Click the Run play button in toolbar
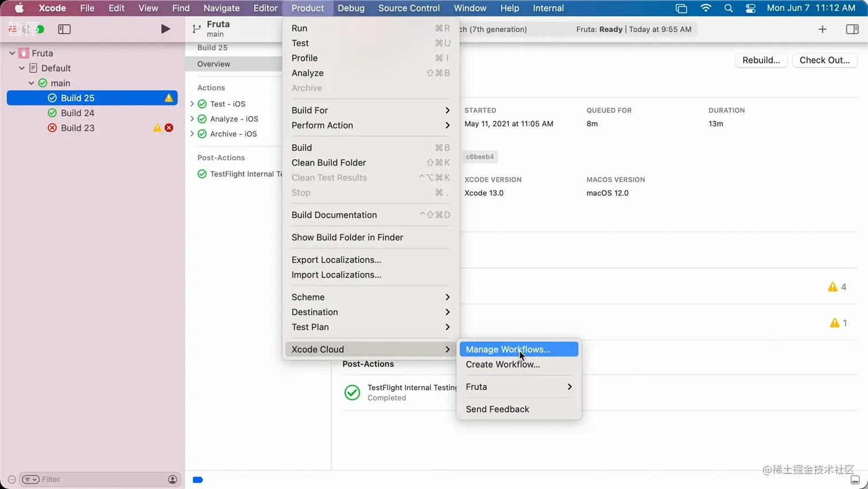This screenshot has height=489, width=868. (165, 29)
